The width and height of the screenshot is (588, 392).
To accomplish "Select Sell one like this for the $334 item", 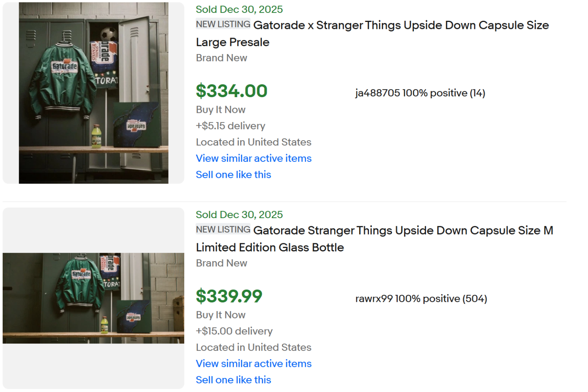I will [233, 175].
